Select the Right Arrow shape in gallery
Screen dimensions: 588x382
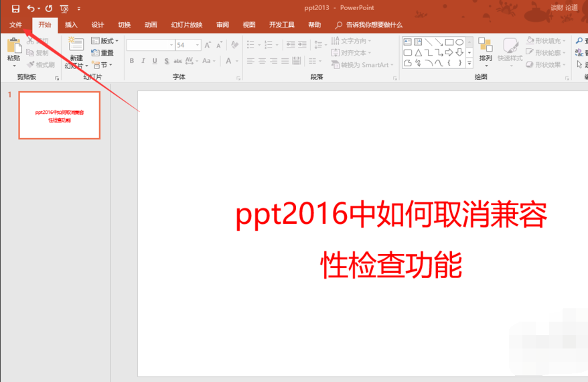tap(449, 52)
